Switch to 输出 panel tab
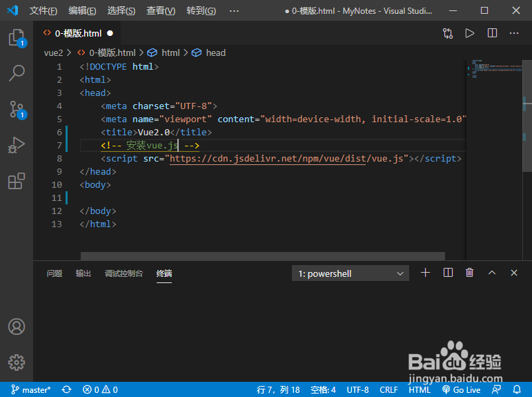Image resolution: width=532 pixels, height=397 pixels. 83,273
